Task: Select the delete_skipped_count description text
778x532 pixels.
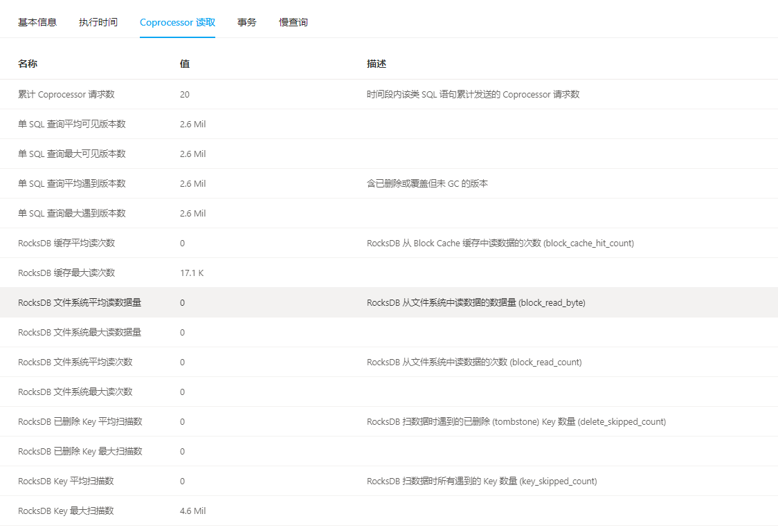Action: pyautogui.click(x=516, y=421)
